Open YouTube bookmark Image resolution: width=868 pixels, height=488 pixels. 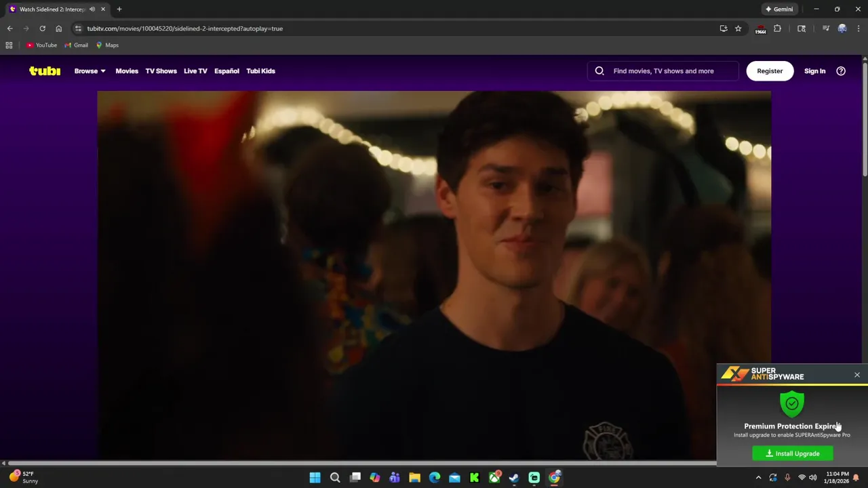[41, 45]
